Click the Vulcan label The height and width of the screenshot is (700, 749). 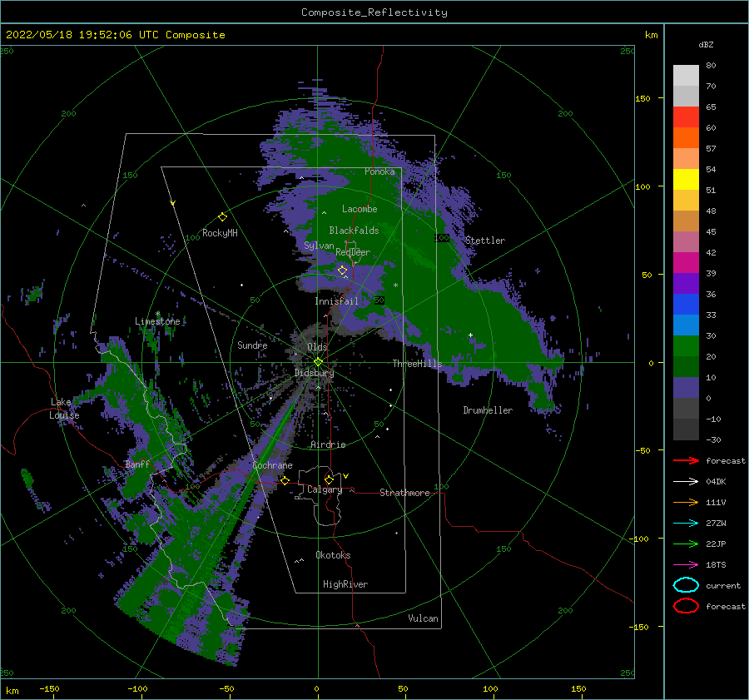424,618
